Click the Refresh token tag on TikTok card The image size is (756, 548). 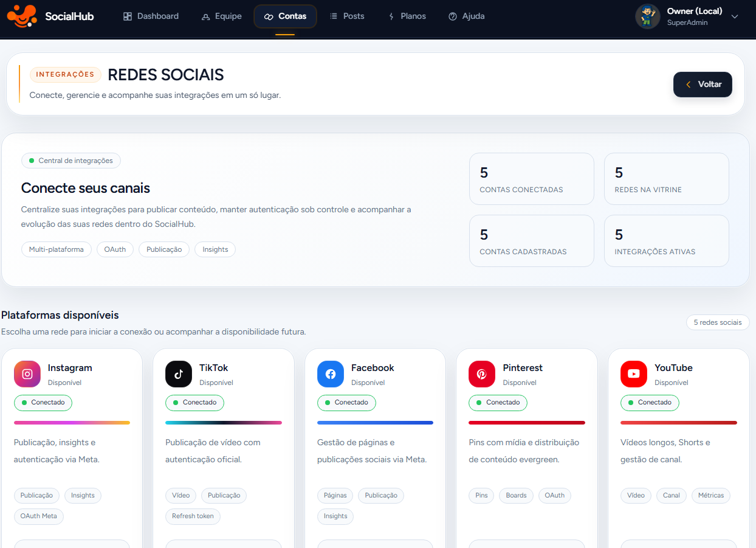pyautogui.click(x=193, y=516)
